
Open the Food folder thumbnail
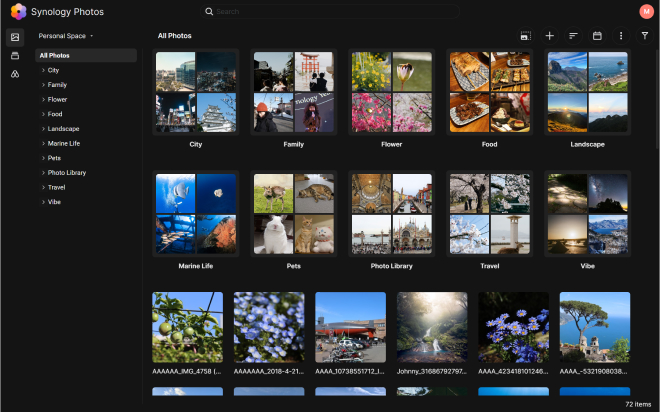point(489,92)
